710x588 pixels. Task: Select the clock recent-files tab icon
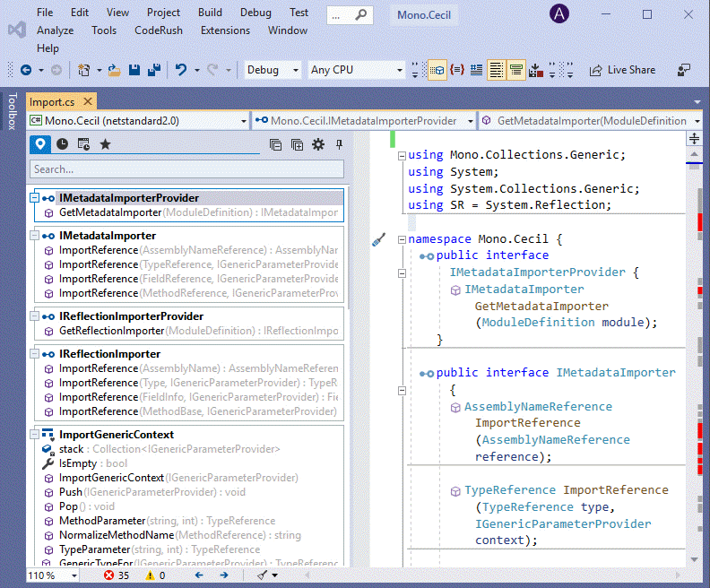pos(62,144)
